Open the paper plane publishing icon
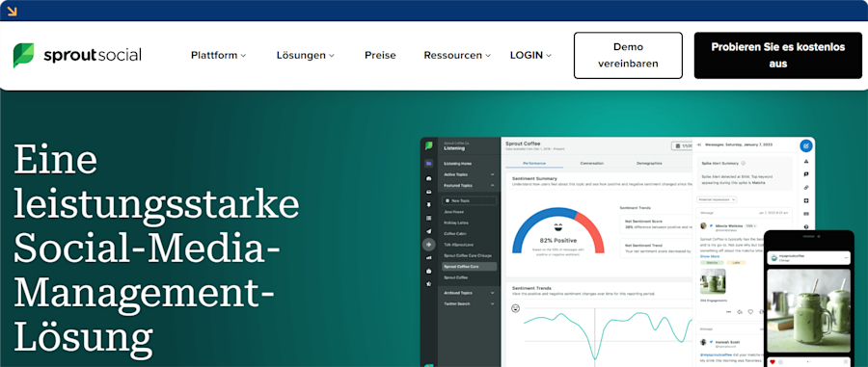 tap(428, 231)
